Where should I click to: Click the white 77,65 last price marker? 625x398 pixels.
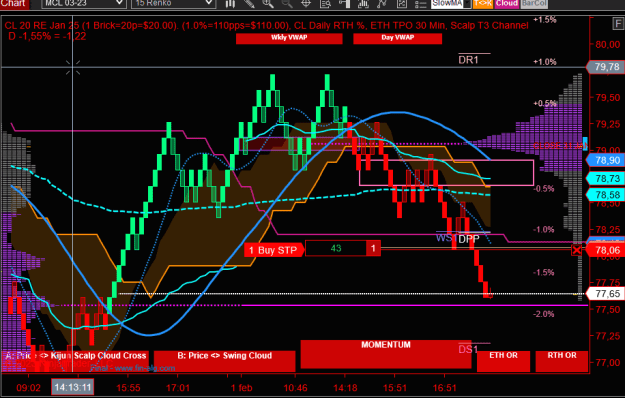[x=606, y=294]
